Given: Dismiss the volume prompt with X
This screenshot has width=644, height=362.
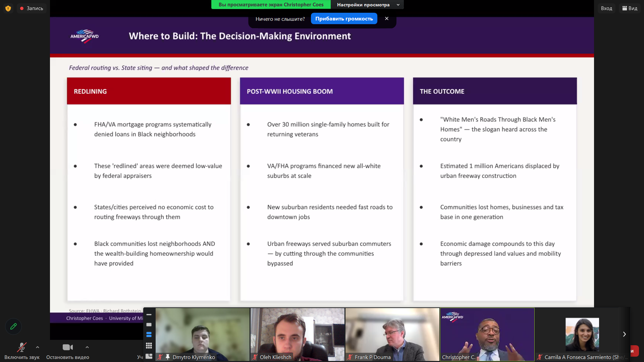Looking at the screenshot, I should click(387, 18).
